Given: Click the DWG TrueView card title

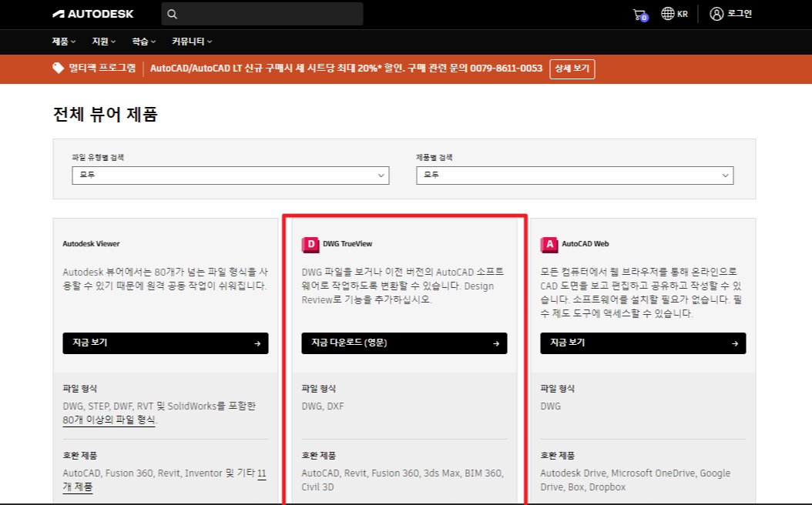Looking at the screenshot, I should click(347, 244).
